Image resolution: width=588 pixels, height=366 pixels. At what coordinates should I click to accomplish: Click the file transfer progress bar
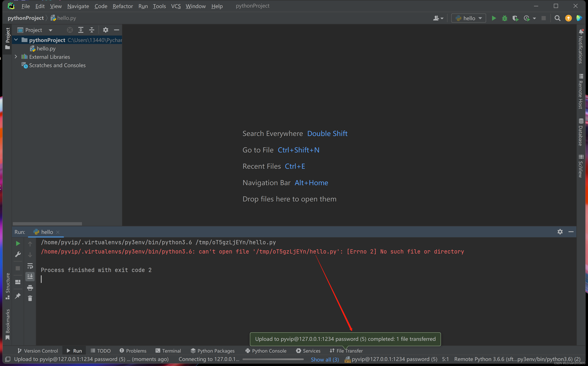[x=273, y=359]
